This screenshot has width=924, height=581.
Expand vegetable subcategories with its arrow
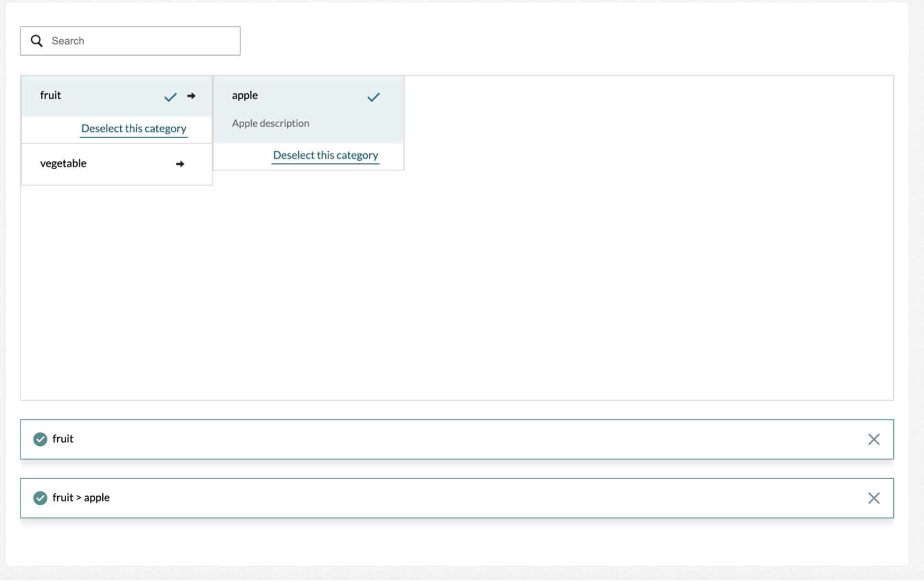(180, 164)
